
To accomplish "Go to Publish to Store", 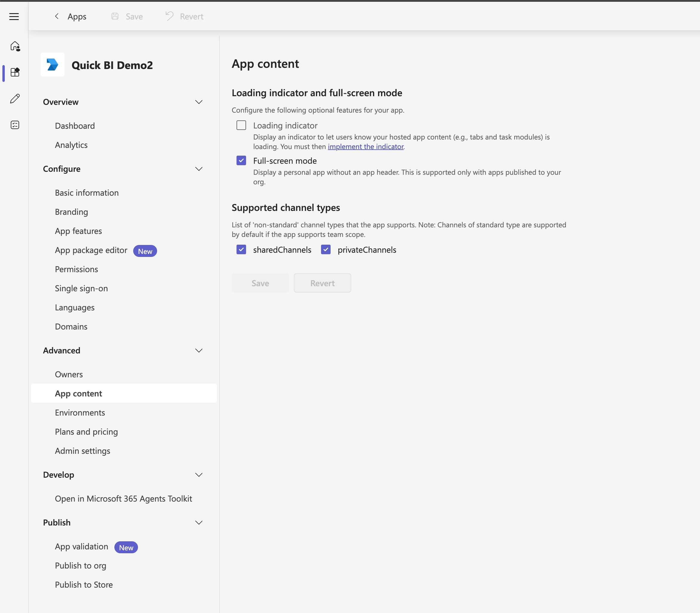I will pos(84,585).
